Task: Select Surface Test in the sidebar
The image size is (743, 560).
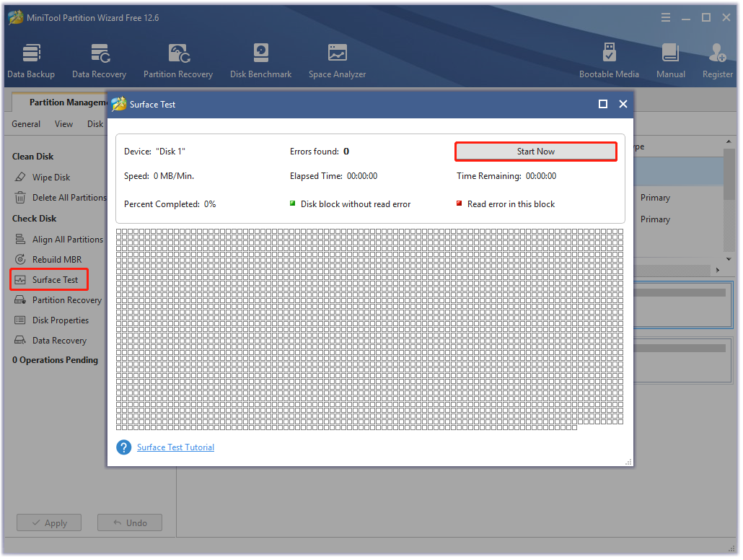Action: pyautogui.click(x=49, y=280)
